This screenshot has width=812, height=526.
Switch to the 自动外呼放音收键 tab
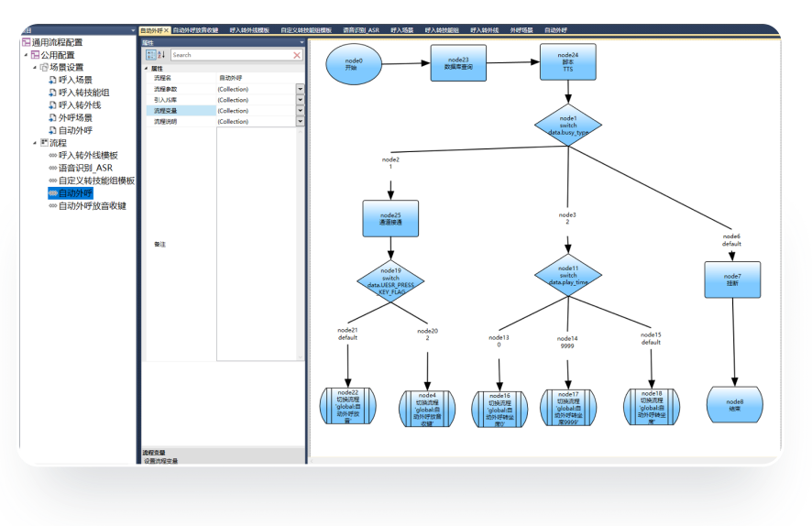click(x=194, y=30)
